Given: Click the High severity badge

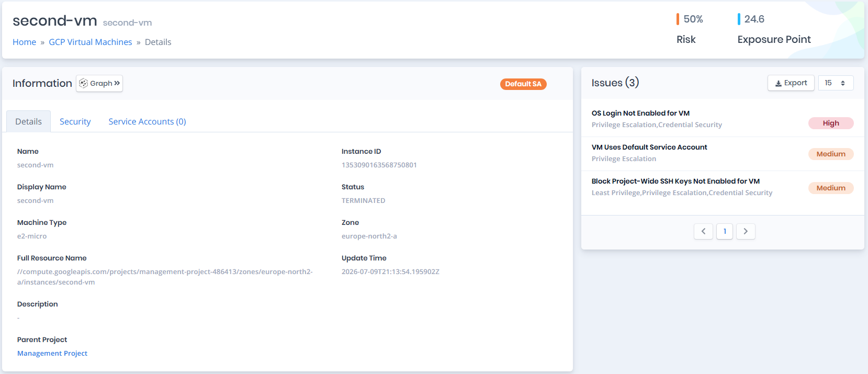Looking at the screenshot, I should (831, 123).
